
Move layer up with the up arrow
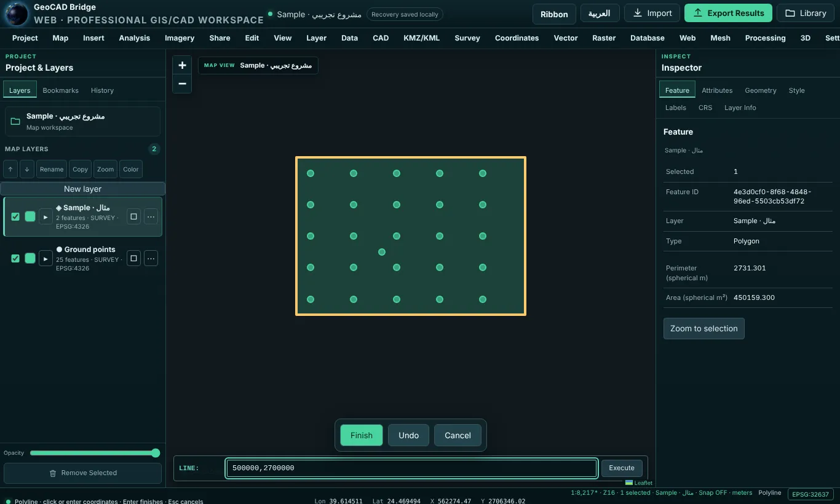pos(10,169)
